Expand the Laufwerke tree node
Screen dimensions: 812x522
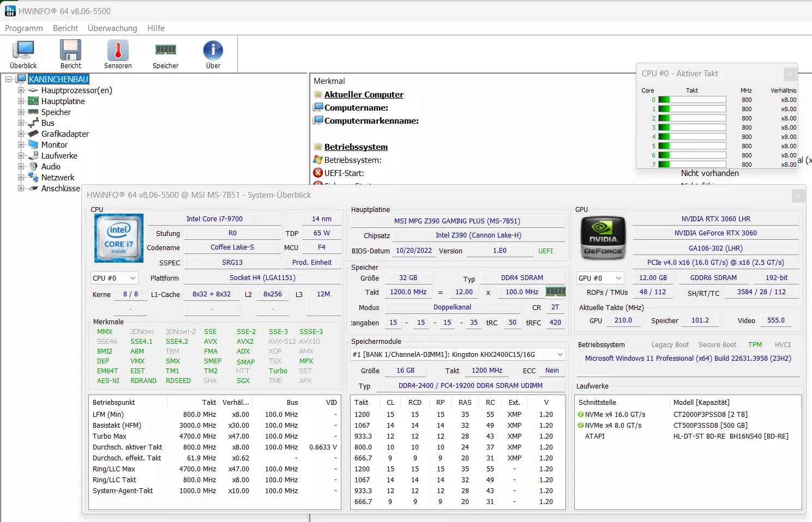(x=21, y=155)
